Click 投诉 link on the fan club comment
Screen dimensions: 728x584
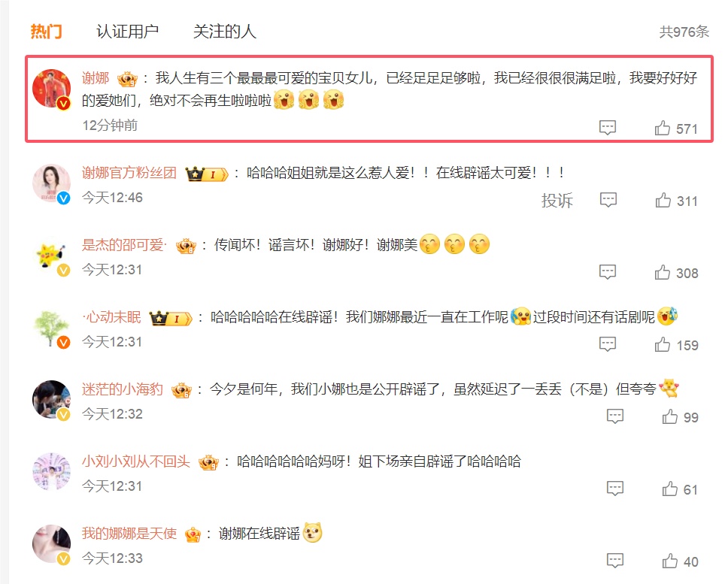[557, 201]
